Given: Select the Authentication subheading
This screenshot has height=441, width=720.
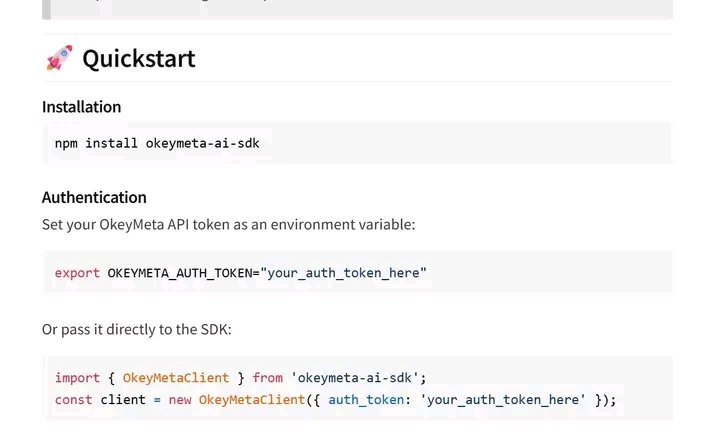Looking at the screenshot, I should point(94,198).
